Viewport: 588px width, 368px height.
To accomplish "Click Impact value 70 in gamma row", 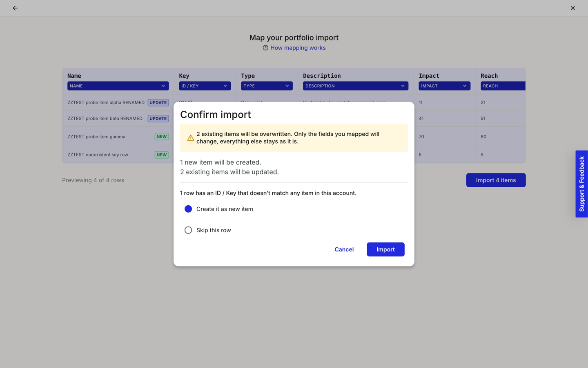I will pyautogui.click(x=421, y=137).
